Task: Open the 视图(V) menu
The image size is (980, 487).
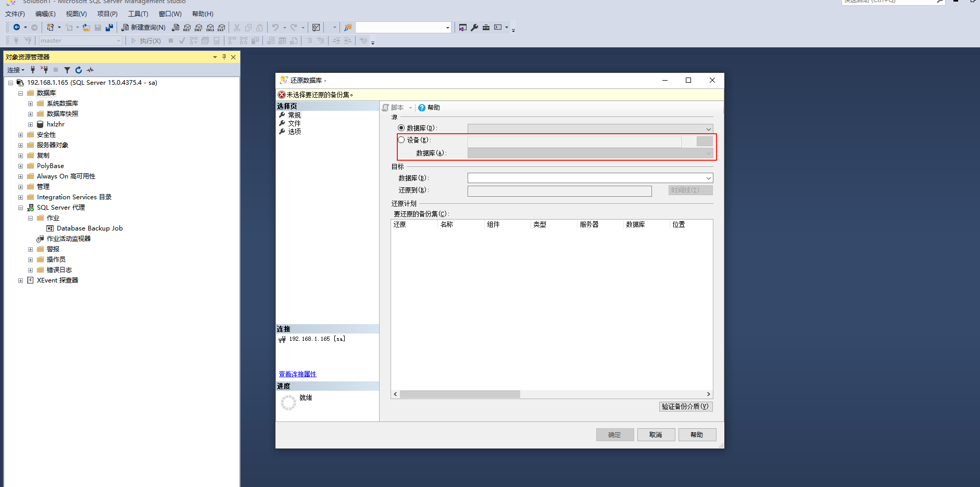Action: 76,14
